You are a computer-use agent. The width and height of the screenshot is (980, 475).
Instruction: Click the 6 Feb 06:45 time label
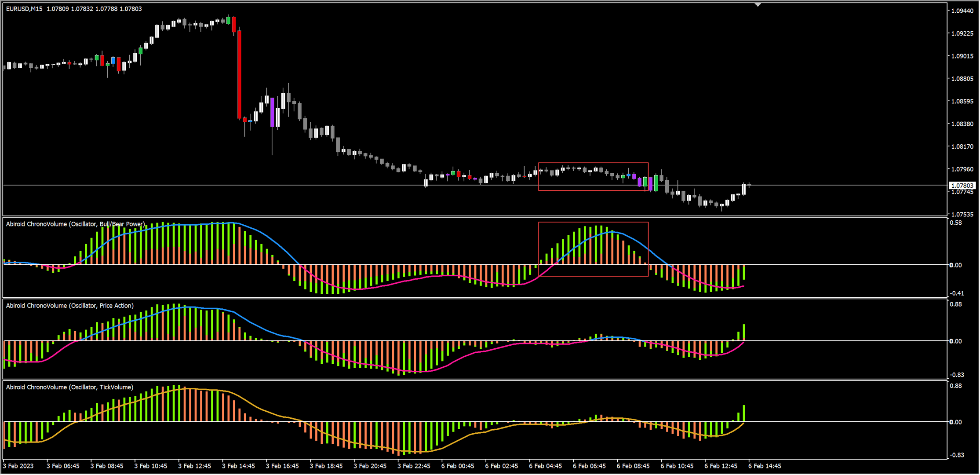pos(590,466)
